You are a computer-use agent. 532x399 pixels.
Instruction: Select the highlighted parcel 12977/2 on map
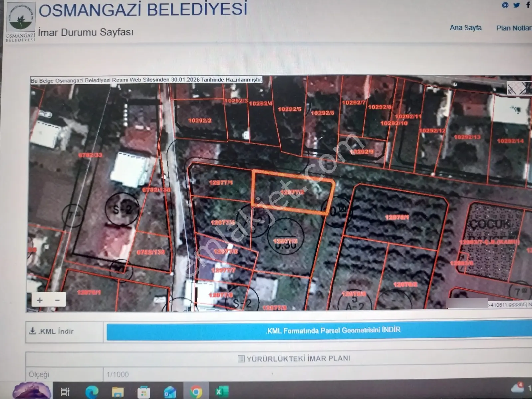[293, 192]
